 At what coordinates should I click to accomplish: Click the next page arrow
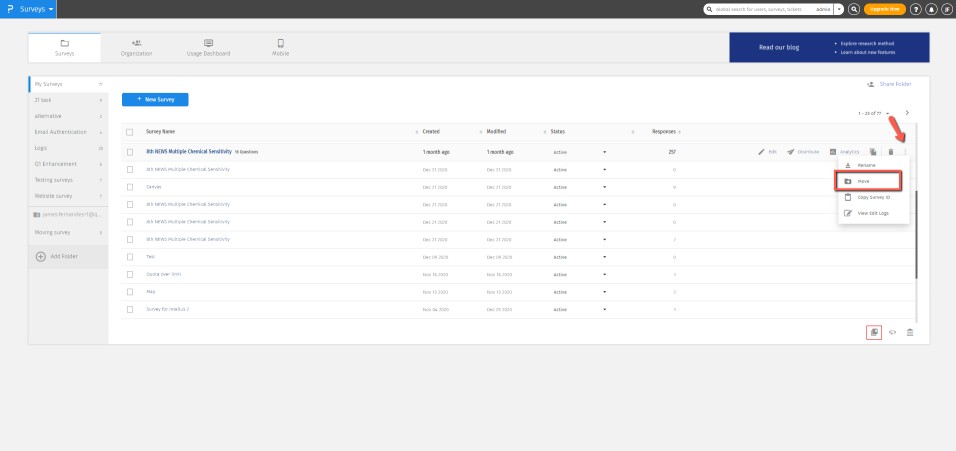(x=907, y=113)
